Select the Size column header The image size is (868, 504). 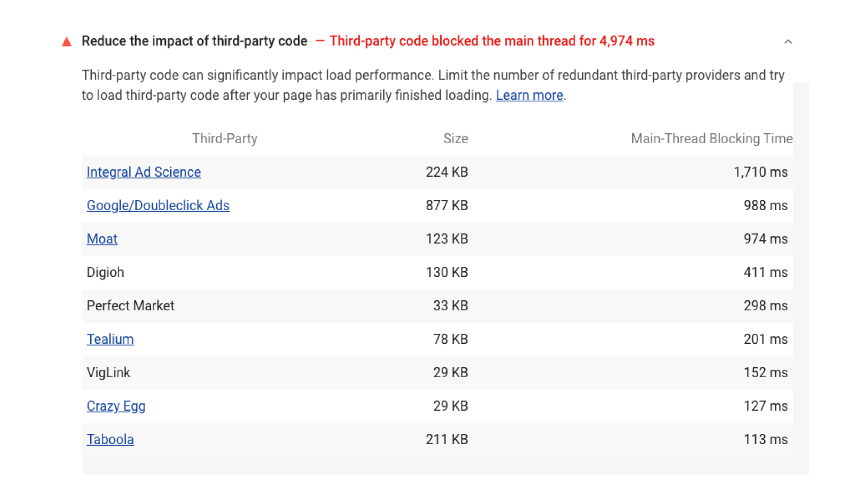point(455,138)
